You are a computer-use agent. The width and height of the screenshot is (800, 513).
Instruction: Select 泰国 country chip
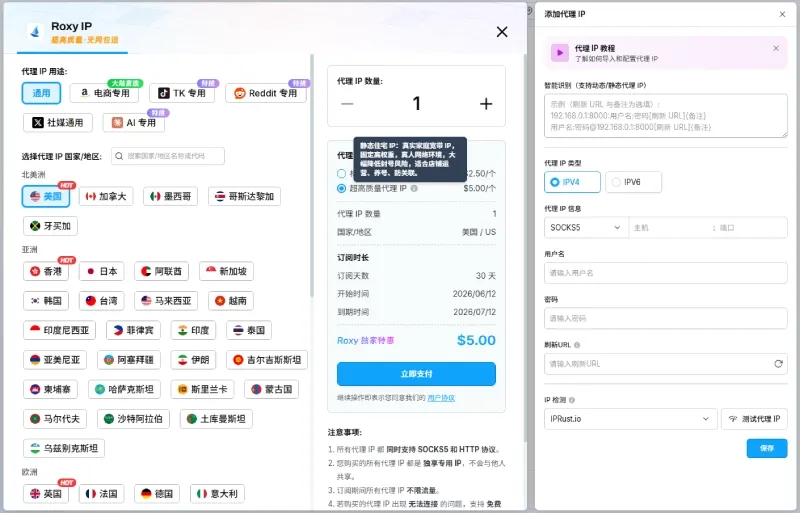tap(249, 330)
